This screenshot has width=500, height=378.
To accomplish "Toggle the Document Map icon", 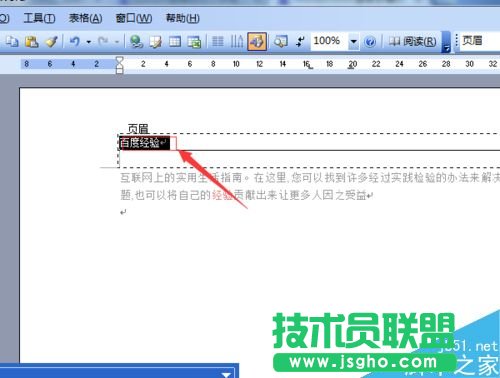I will click(x=281, y=42).
